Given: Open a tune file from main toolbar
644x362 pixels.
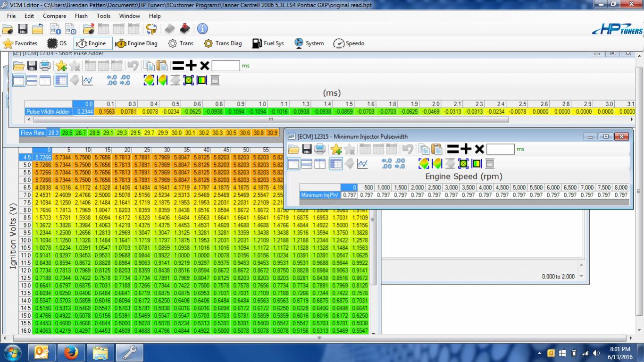Looking at the screenshot, I should pyautogui.click(x=8, y=29).
